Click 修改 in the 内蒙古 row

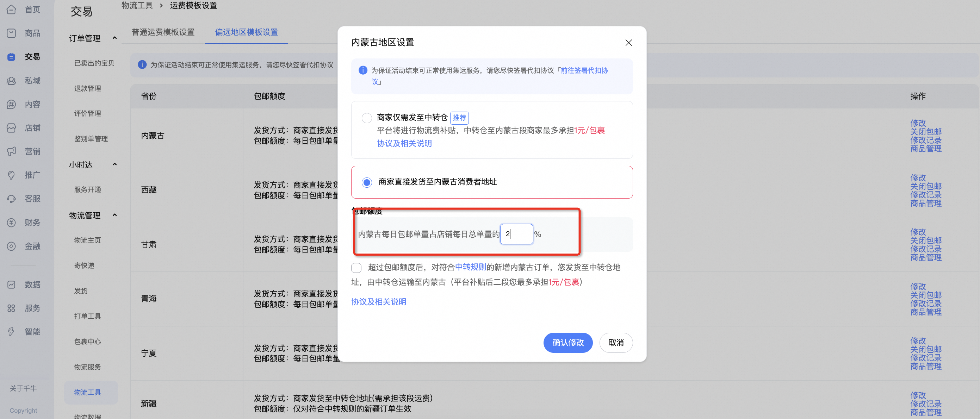coord(918,123)
